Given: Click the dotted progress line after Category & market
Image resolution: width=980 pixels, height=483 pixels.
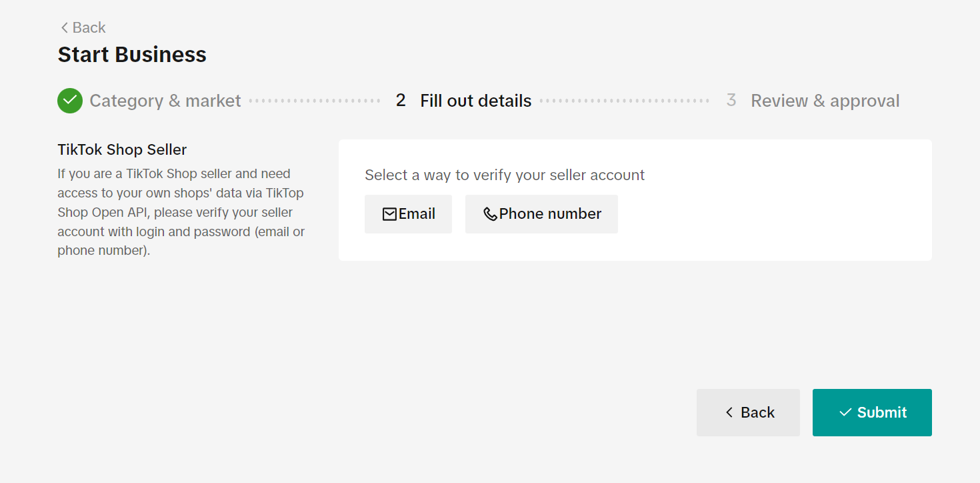Looking at the screenshot, I should (315, 101).
